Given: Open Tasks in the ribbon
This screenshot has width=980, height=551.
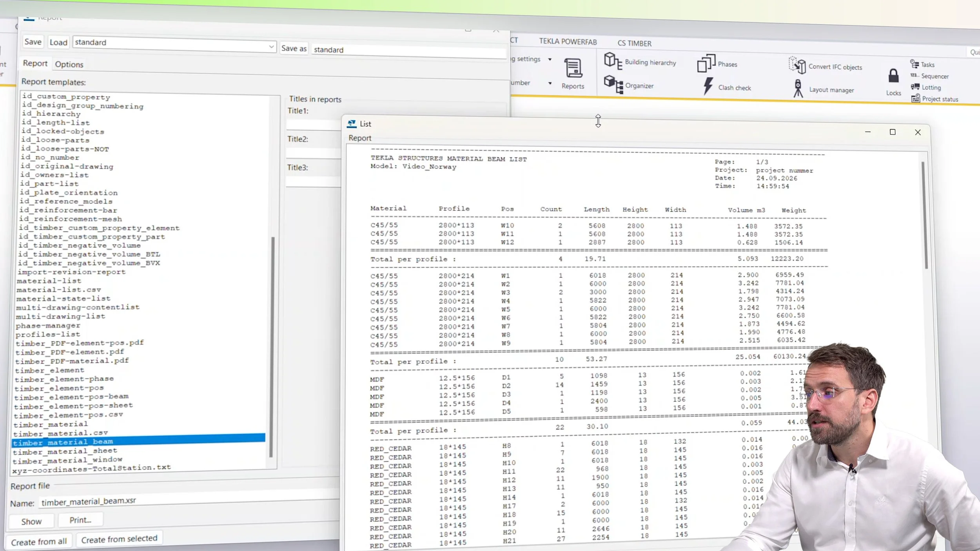Looking at the screenshot, I should tap(922, 64).
